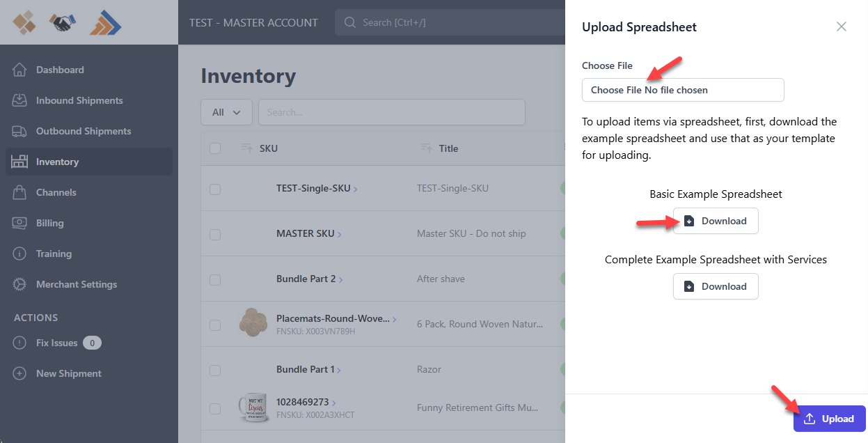Open the Channels section
The height and width of the screenshot is (443, 868).
pyautogui.click(x=89, y=192)
